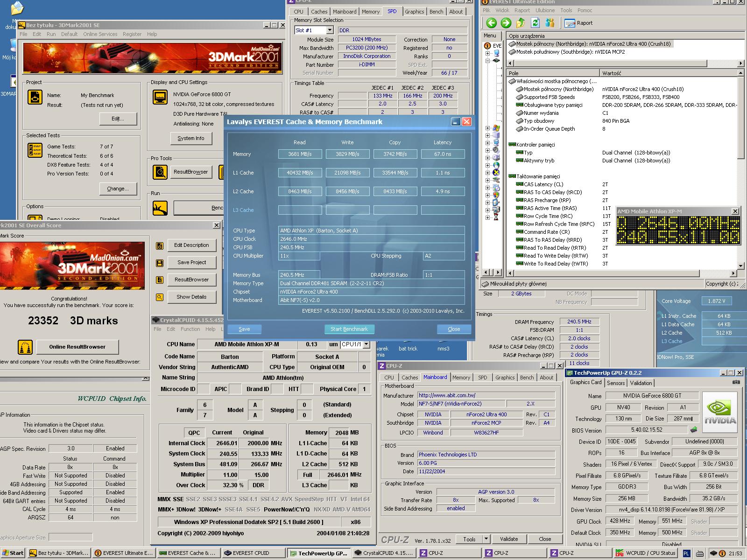The image size is (747, 560).
Task: Open the Ulubione menu in EVEREST
Action: [545, 10]
